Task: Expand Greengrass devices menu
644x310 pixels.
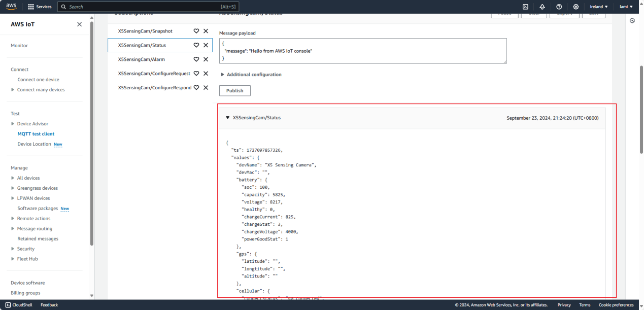Action: tap(13, 188)
